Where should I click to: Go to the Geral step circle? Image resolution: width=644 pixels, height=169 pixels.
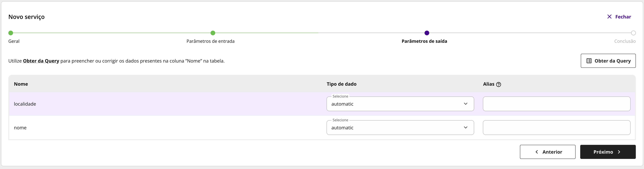coord(11,33)
